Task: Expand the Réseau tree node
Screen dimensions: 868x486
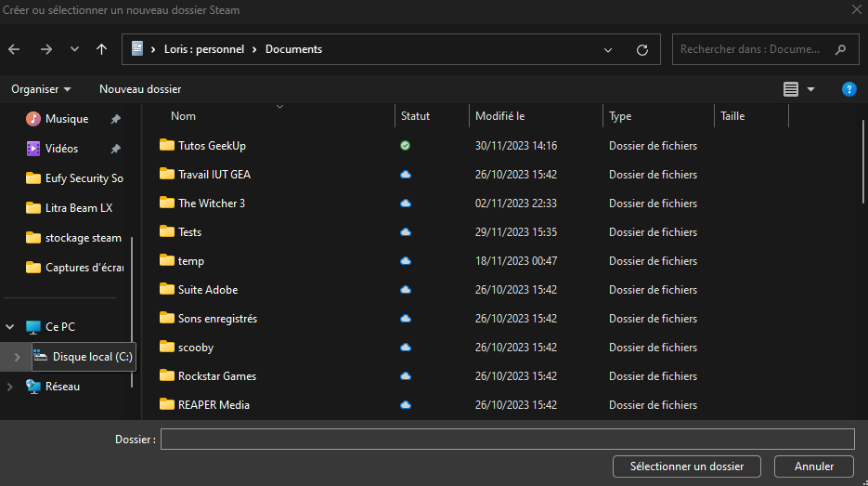Action: coord(10,387)
